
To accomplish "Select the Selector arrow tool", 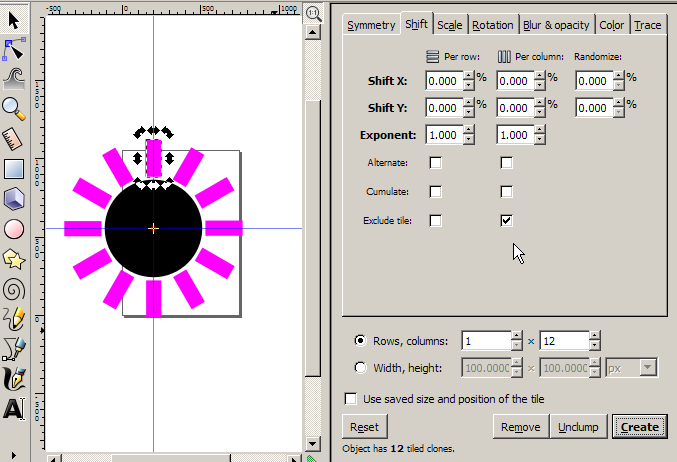I will (14, 17).
